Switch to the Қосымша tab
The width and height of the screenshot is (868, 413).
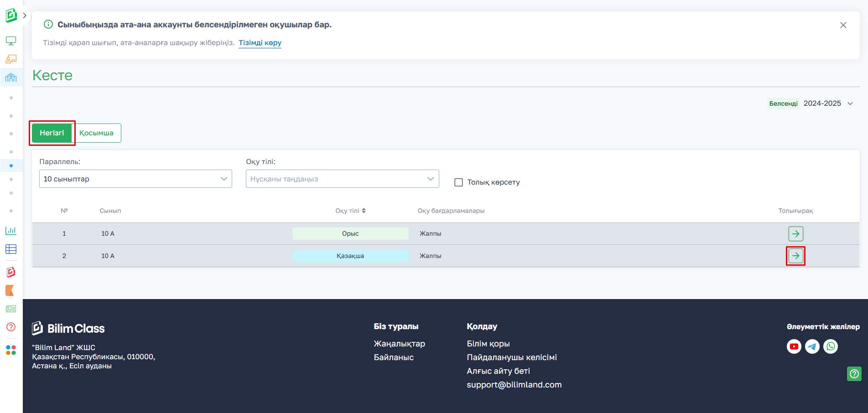pyautogui.click(x=96, y=133)
